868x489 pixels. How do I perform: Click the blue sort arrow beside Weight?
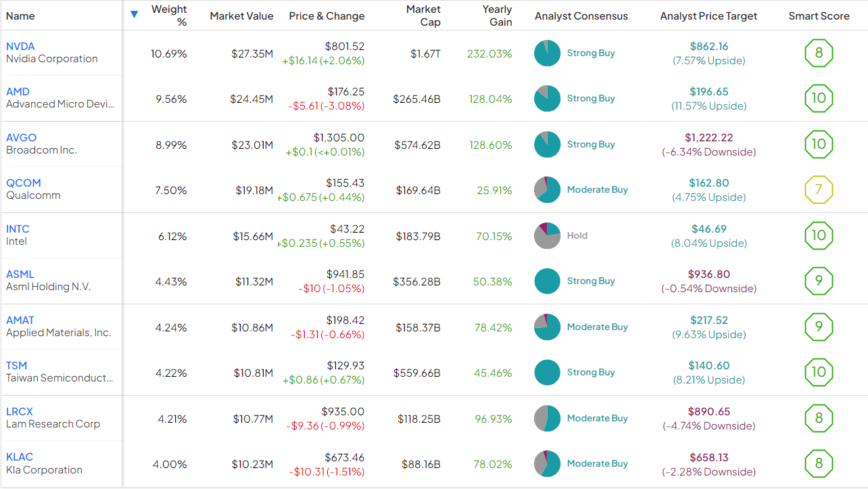(134, 14)
